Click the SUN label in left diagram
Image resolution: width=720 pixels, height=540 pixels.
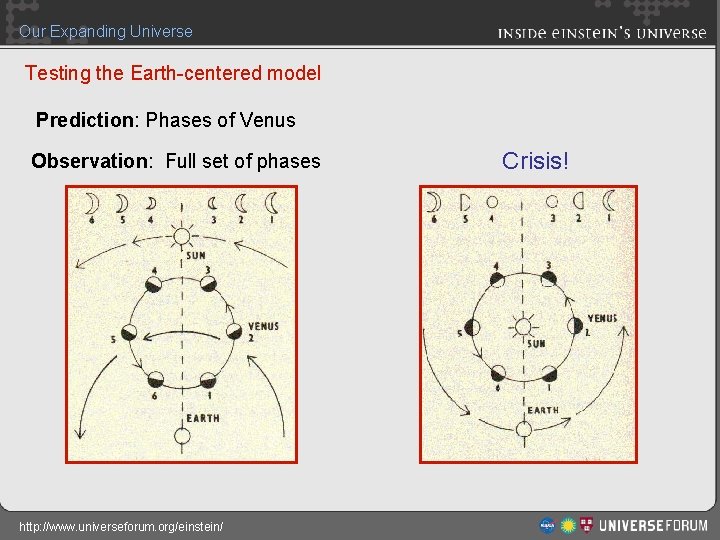(x=196, y=255)
